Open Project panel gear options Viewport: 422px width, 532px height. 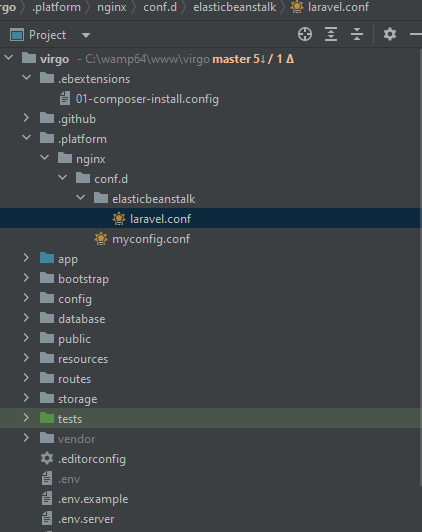pyautogui.click(x=390, y=34)
